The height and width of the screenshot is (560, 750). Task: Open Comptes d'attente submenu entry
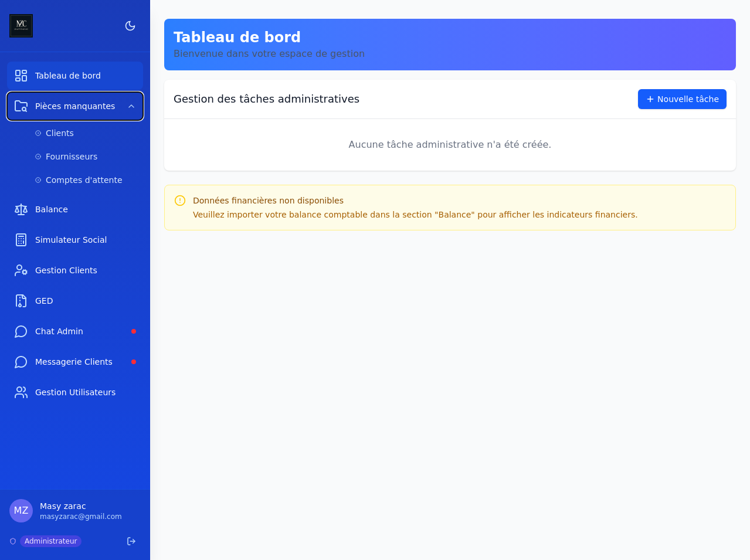click(84, 180)
